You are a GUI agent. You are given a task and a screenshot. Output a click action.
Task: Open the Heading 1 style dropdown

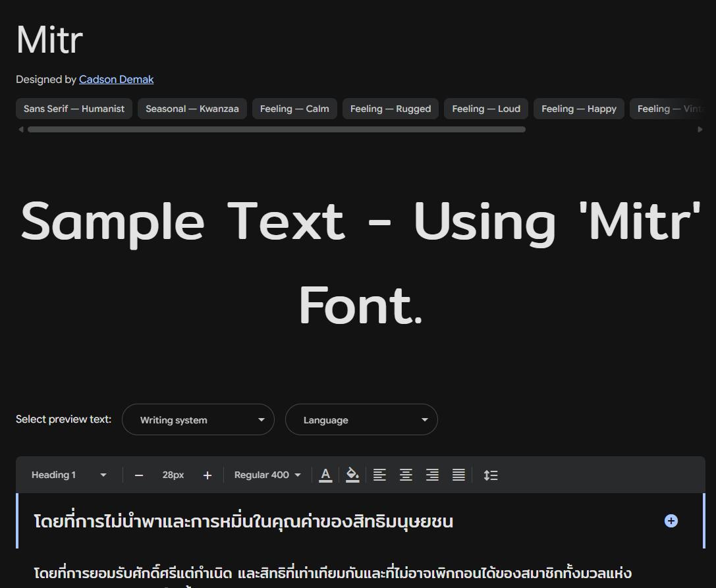[69, 475]
